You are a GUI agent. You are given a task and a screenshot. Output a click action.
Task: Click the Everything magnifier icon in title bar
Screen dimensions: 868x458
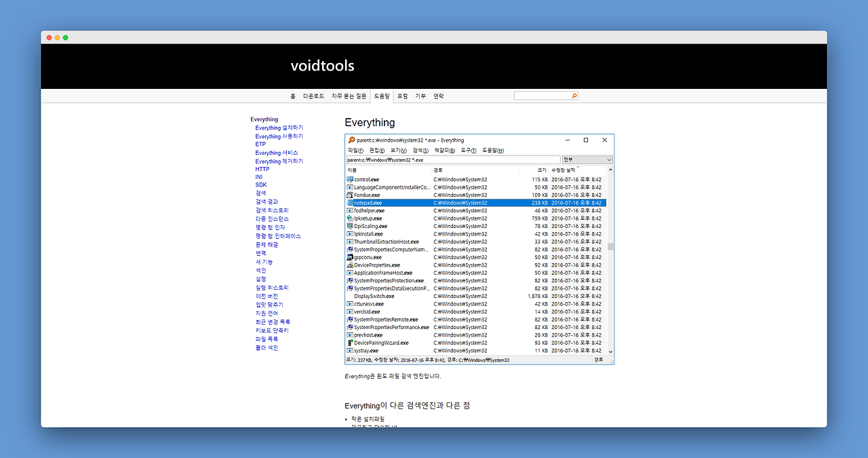pyautogui.click(x=351, y=140)
